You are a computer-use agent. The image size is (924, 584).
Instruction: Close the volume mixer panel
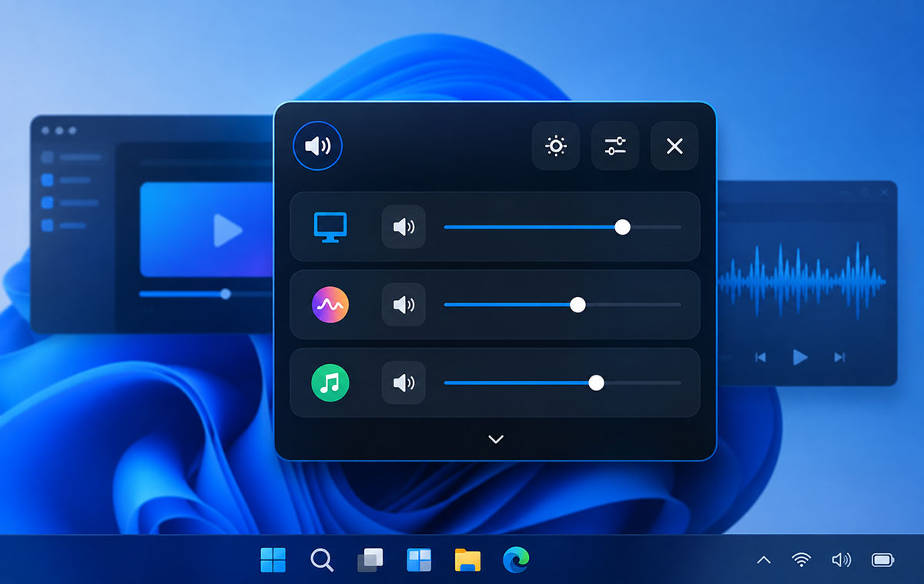point(675,145)
